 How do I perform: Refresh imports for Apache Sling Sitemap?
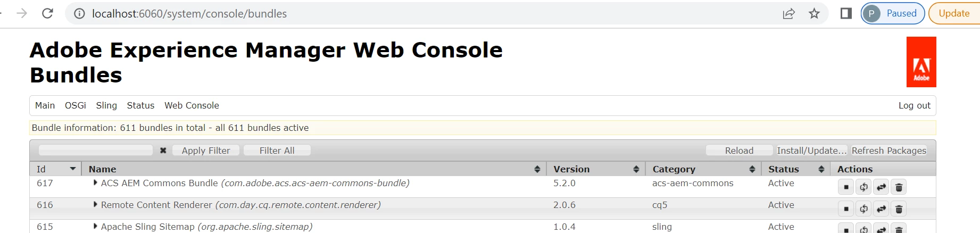pos(863,229)
